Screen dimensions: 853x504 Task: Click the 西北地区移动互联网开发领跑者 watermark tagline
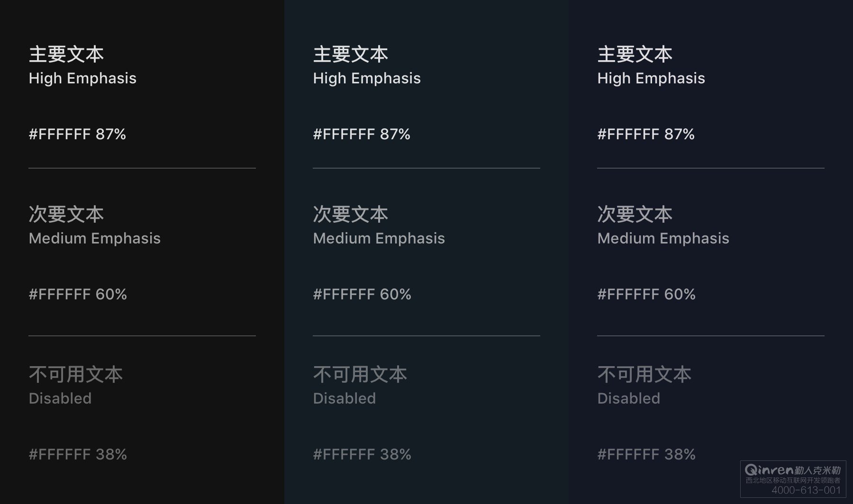click(x=793, y=480)
